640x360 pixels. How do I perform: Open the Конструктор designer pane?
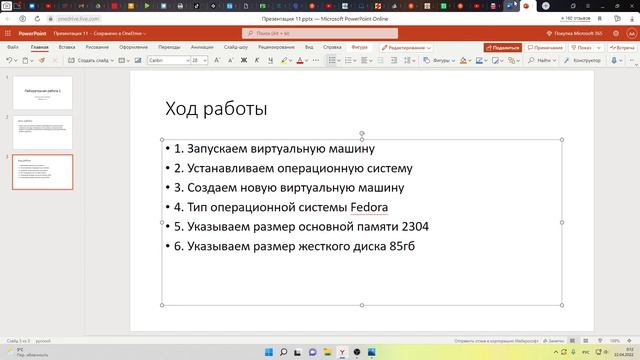[582, 60]
